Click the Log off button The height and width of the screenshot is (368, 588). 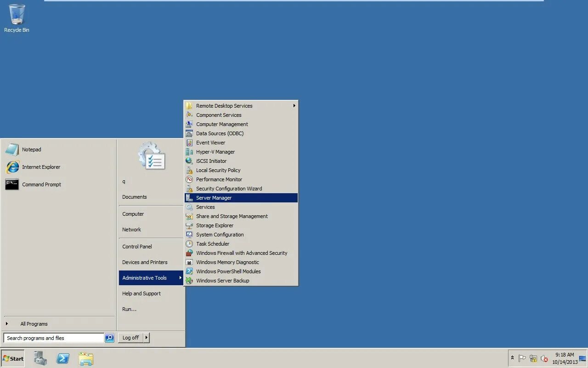pyautogui.click(x=130, y=338)
